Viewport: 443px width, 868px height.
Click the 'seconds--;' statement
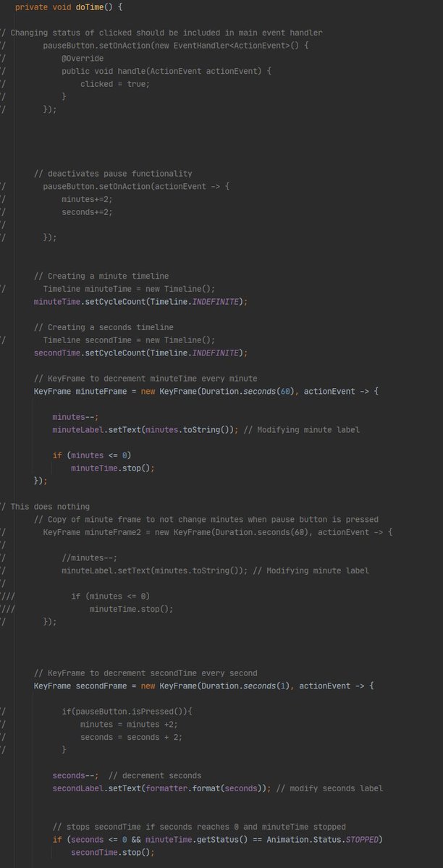75,775
